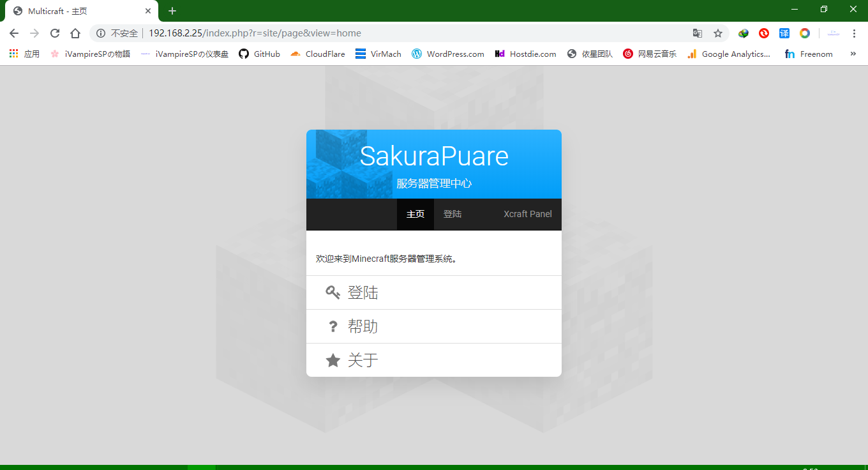The width and height of the screenshot is (868, 470).
Task: Click the 服务器管理中心 subtitle text
Action: (x=434, y=183)
